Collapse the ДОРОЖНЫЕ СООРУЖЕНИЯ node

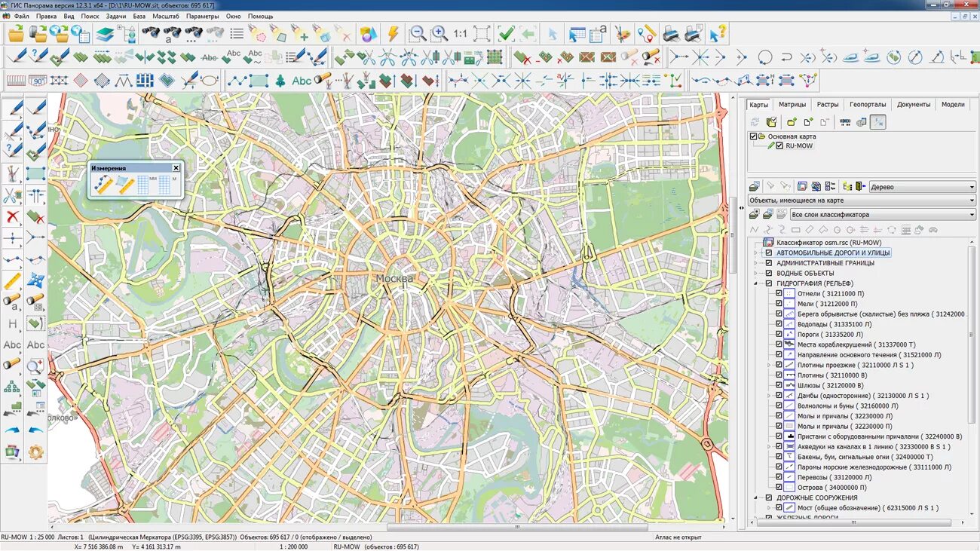pos(757,497)
